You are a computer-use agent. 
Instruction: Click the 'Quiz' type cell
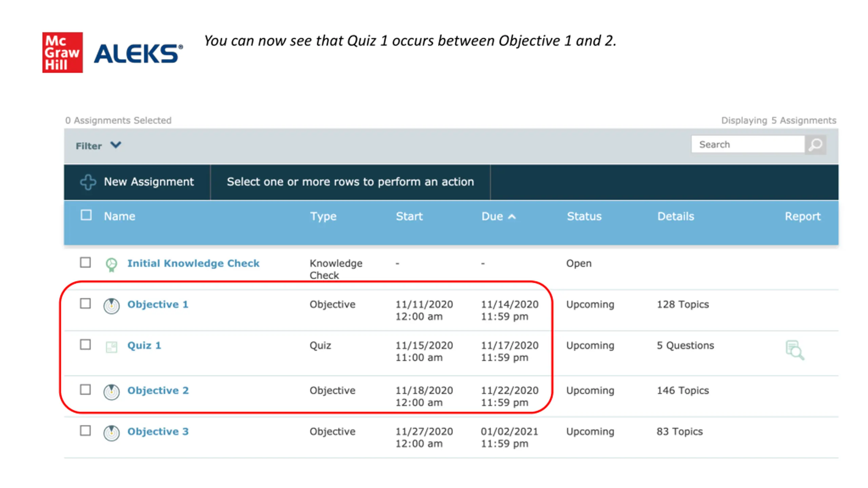point(320,346)
